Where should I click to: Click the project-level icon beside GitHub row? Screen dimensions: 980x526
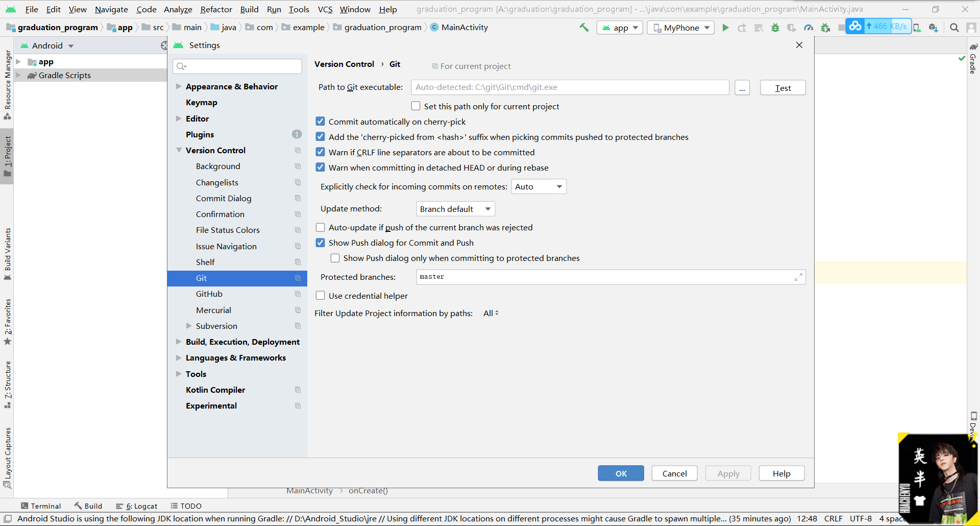(x=298, y=294)
